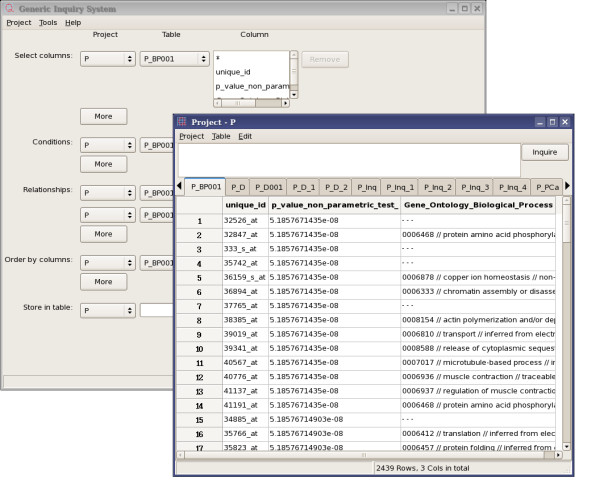Click the column list's horizontal scrollbar
This screenshot has height=482, width=600.
click(x=251, y=103)
